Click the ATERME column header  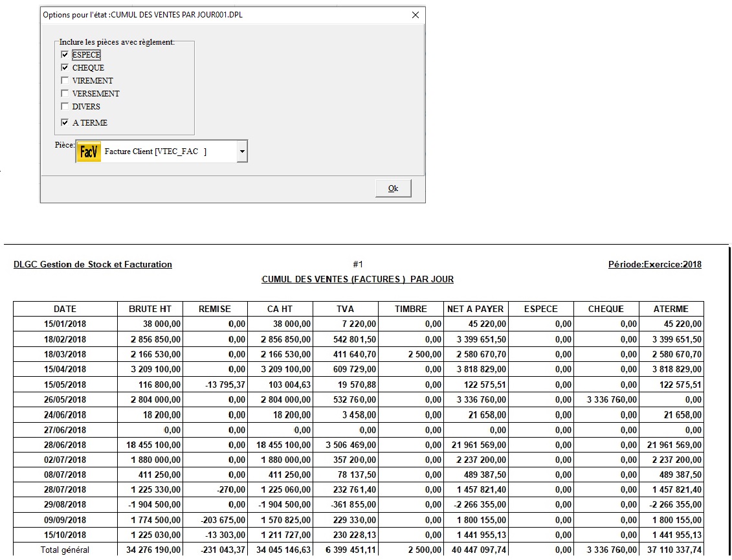[671, 309]
